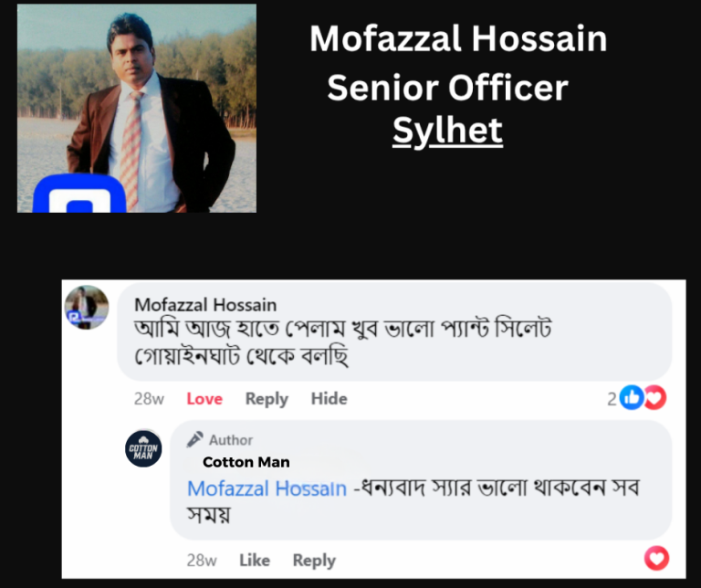This screenshot has height=588, width=701.
Task: Click the reaction count 2
Action: (612, 398)
